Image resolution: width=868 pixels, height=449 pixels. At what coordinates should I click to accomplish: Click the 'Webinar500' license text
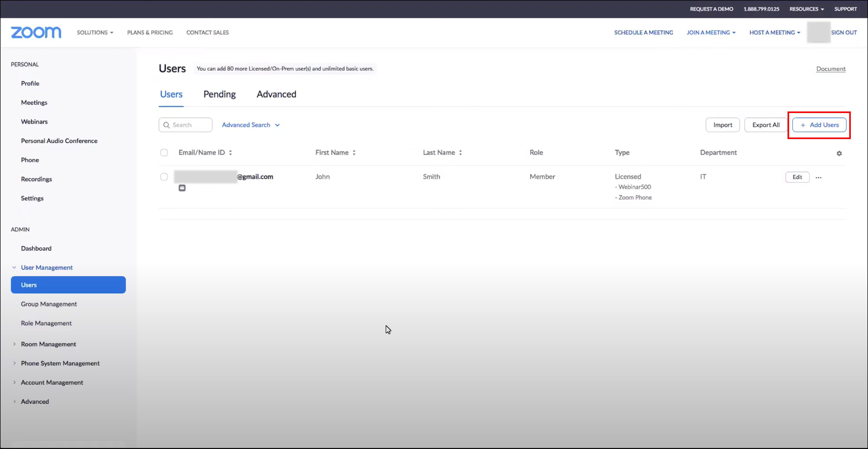[x=635, y=187]
